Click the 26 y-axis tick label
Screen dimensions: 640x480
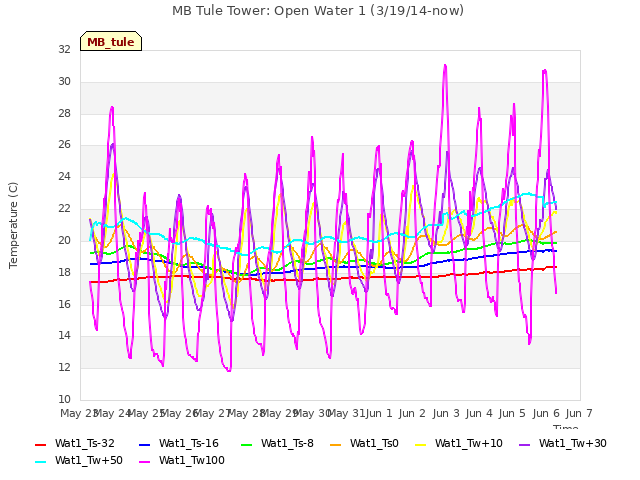coord(64,144)
